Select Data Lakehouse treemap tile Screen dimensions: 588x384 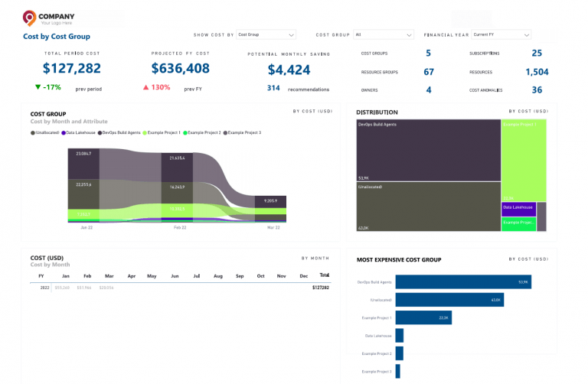click(518, 210)
